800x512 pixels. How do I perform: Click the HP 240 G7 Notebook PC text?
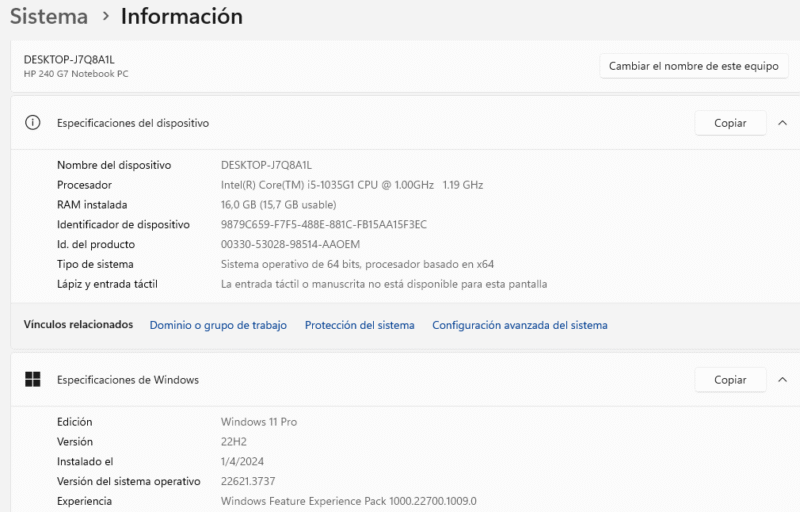point(76,74)
